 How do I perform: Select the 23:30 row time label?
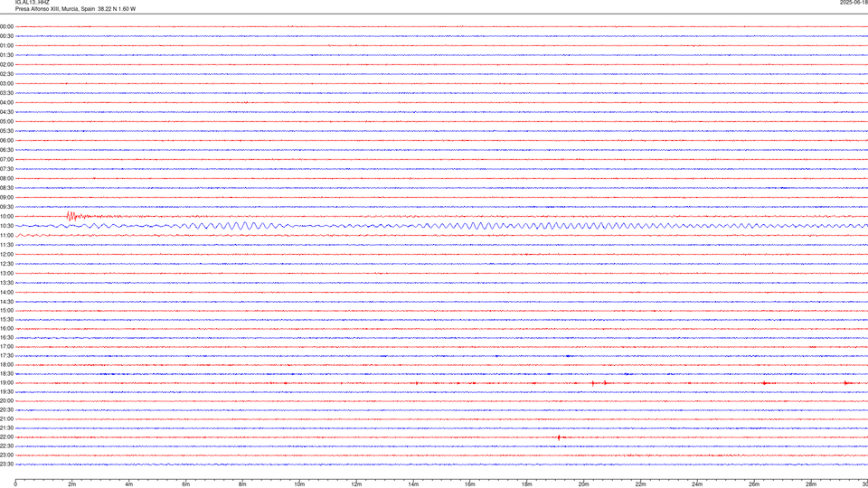tap(6, 465)
